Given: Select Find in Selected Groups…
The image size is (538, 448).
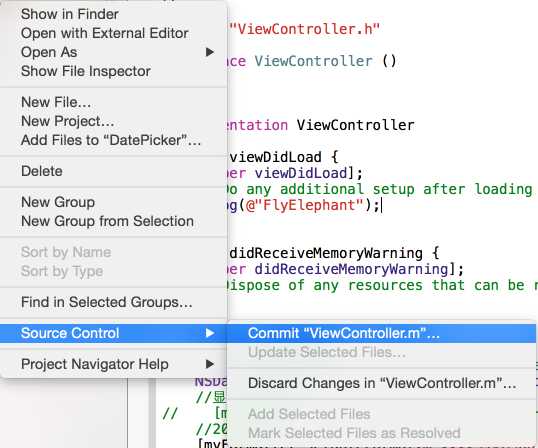Looking at the screenshot, I should pos(107,302).
